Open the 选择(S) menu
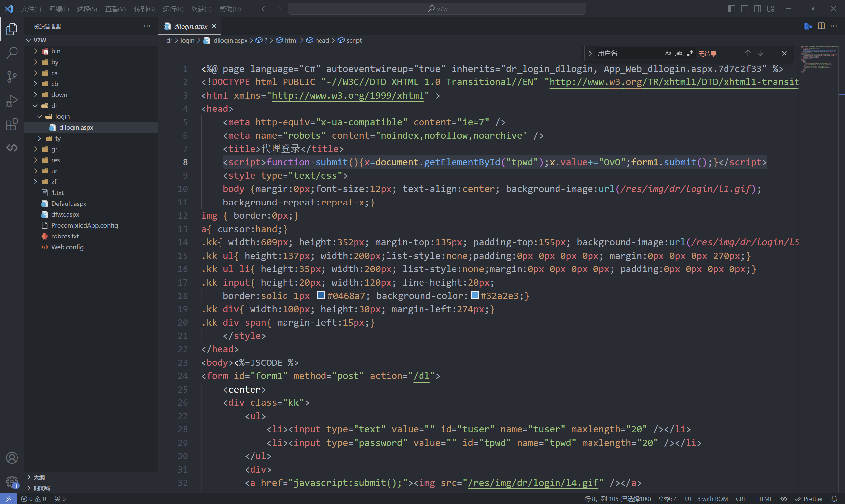Image resolution: width=845 pixels, height=504 pixels. (87, 9)
